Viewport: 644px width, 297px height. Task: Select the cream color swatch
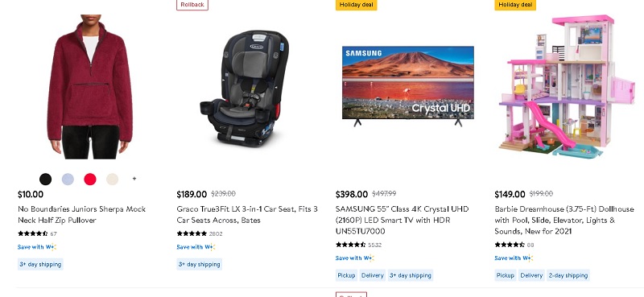tap(112, 179)
